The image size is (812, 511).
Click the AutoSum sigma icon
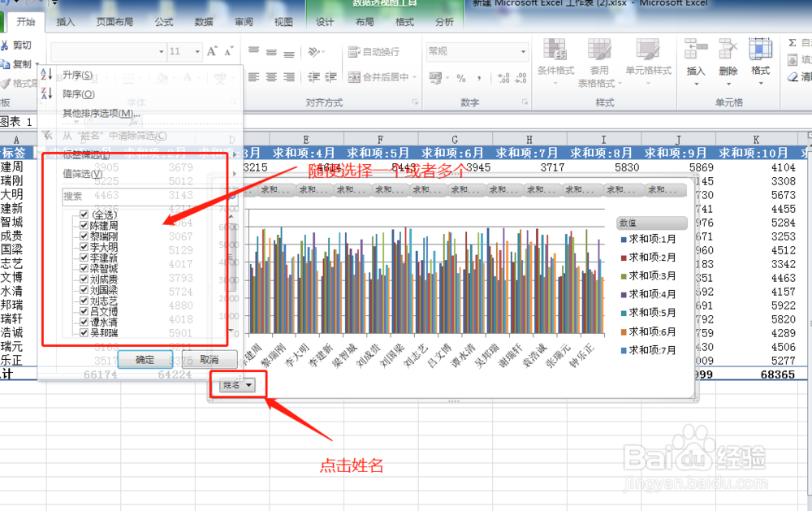coord(793,43)
